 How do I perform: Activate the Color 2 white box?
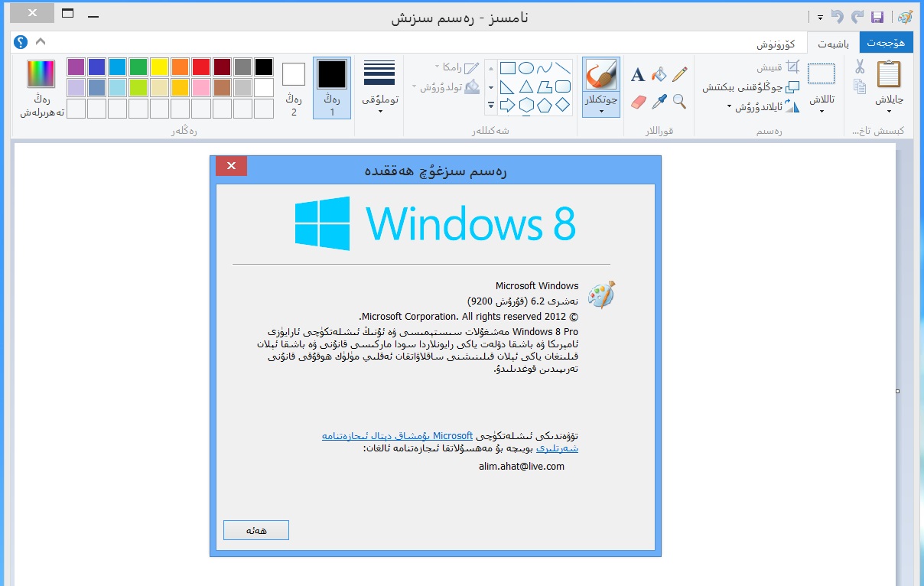[x=294, y=74]
